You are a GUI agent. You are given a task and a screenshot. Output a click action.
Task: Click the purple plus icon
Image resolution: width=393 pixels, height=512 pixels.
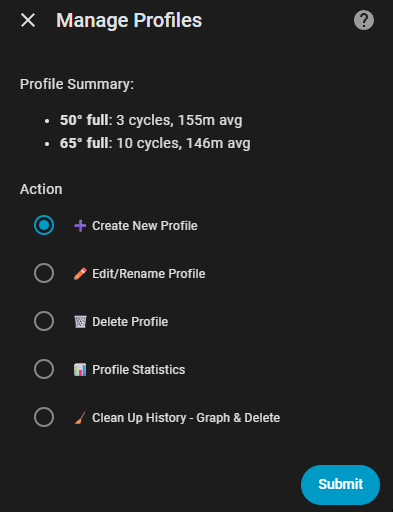[80, 226]
